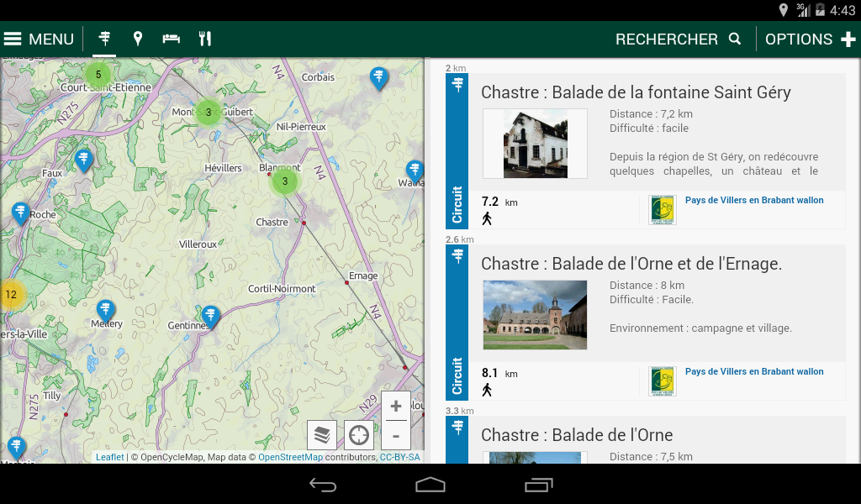Click Pays de Villers link on Saint Géry card
Screen dimensions: 861x504
click(754, 200)
